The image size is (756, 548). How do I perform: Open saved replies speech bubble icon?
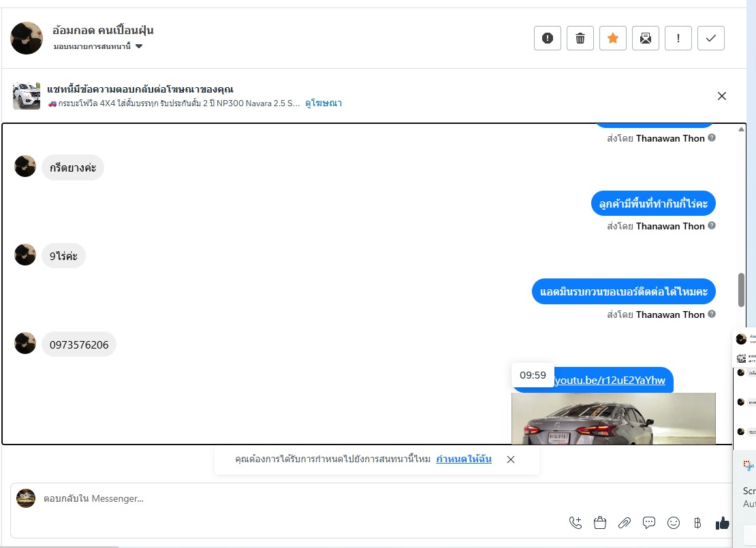tap(649, 523)
